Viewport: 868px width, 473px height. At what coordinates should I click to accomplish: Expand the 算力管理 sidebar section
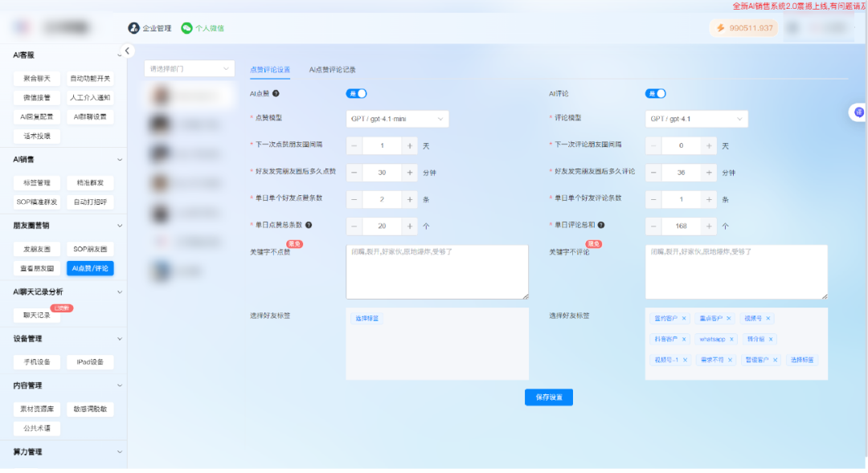(120, 452)
